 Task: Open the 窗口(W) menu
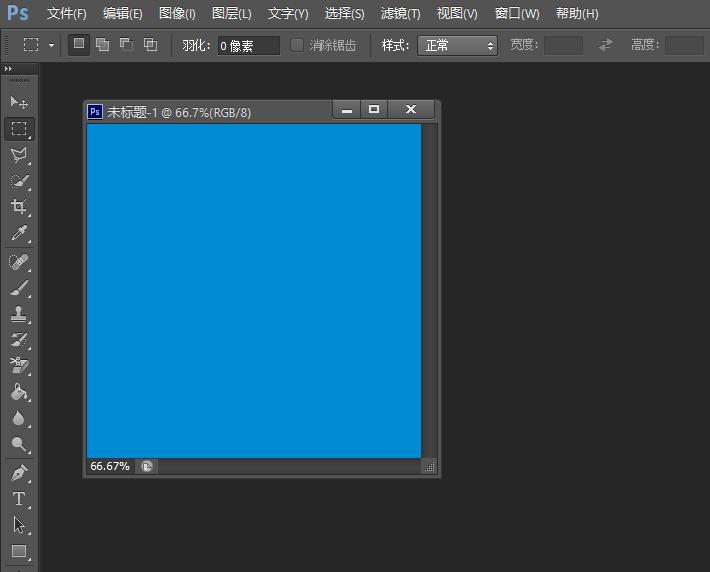point(517,14)
